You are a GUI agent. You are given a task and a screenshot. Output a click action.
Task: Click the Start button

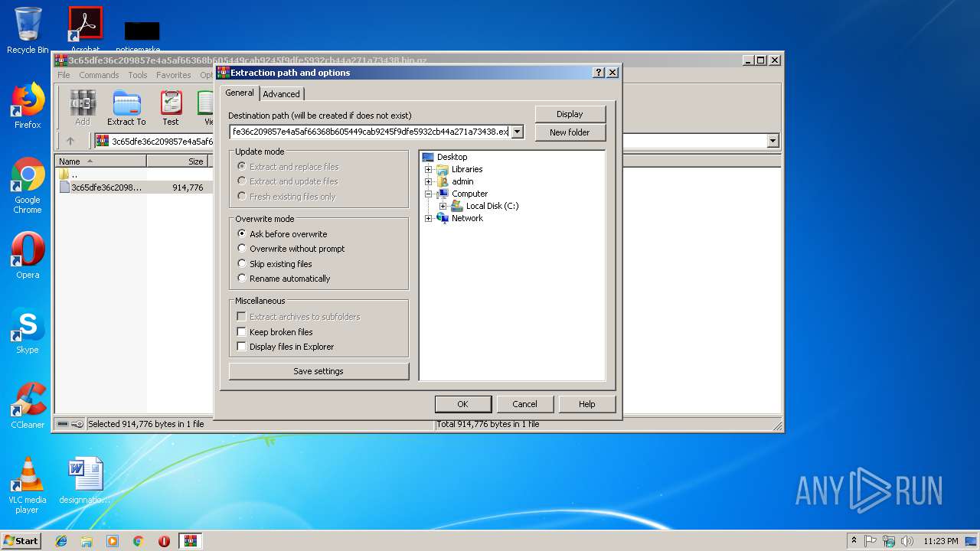(x=21, y=541)
